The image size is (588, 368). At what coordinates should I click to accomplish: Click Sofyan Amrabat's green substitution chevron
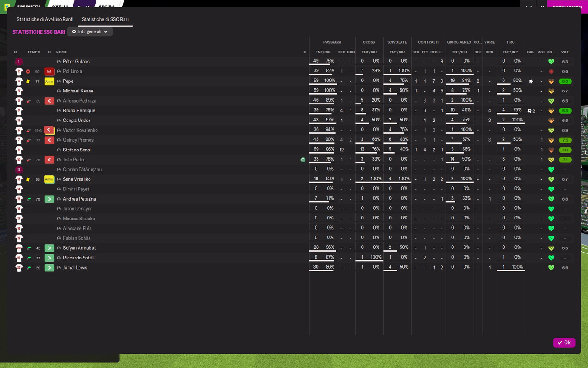tap(49, 248)
